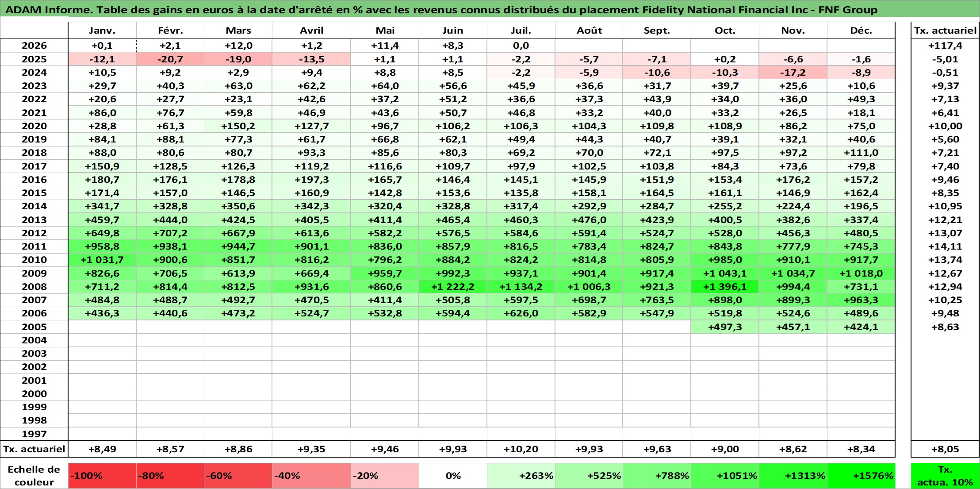Select the 2008 row label

pyautogui.click(x=34, y=287)
